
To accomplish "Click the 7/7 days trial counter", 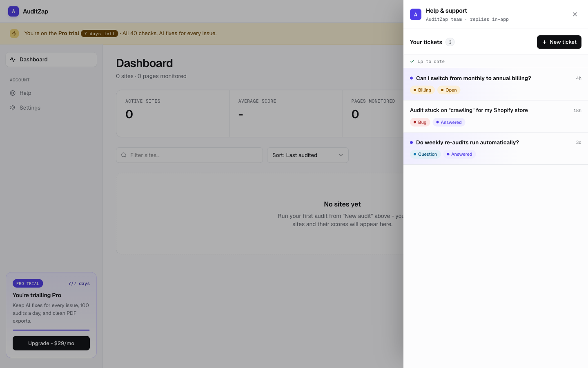I will point(79,283).
